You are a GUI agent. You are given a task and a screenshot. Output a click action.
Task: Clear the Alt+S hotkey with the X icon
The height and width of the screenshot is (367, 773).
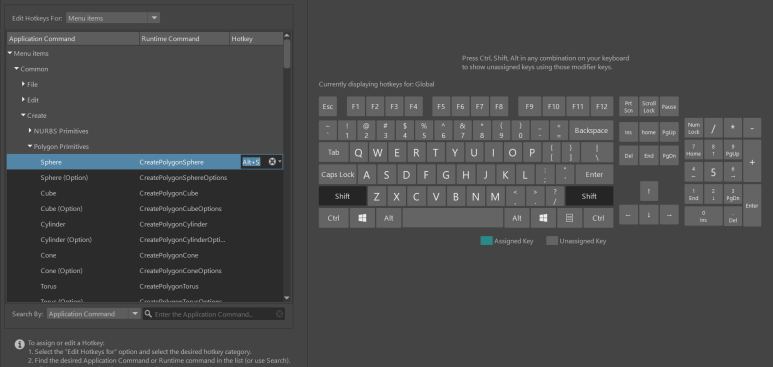click(x=272, y=162)
